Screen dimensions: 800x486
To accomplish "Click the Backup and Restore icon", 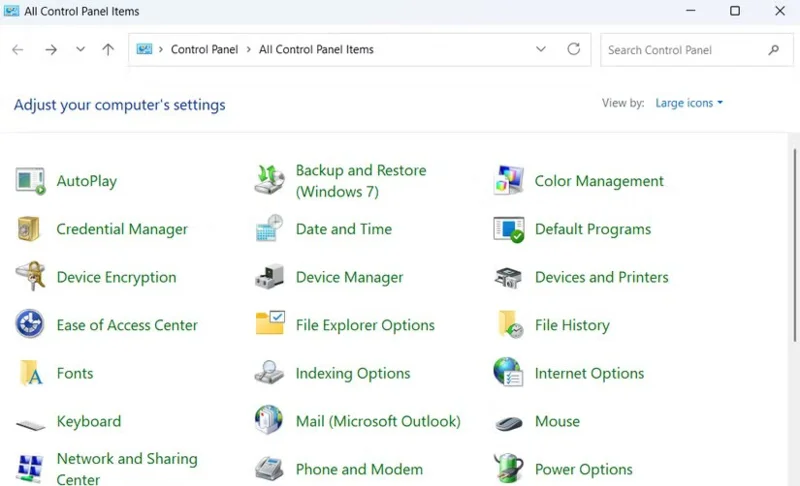I will point(270,181).
